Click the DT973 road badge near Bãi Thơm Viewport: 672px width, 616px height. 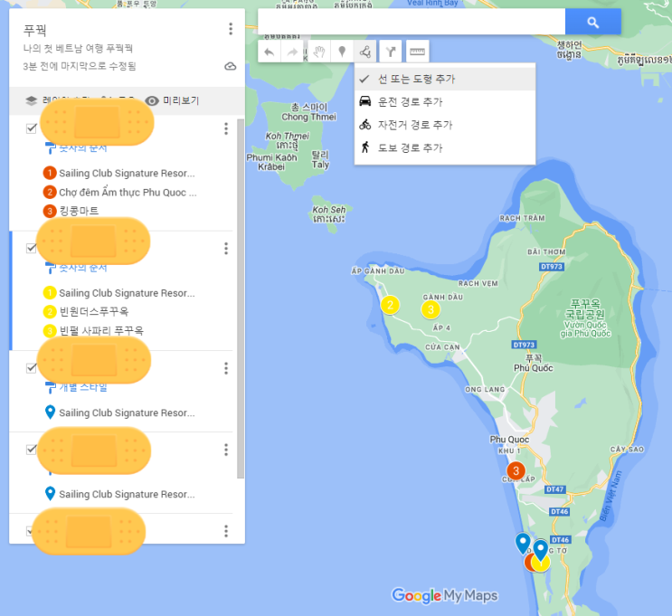551,267
